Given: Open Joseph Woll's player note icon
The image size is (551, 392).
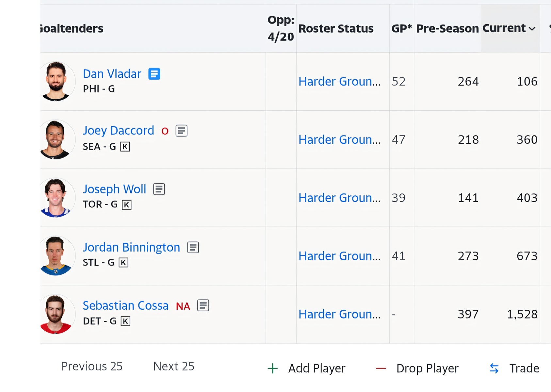Looking at the screenshot, I should click(x=159, y=189).
